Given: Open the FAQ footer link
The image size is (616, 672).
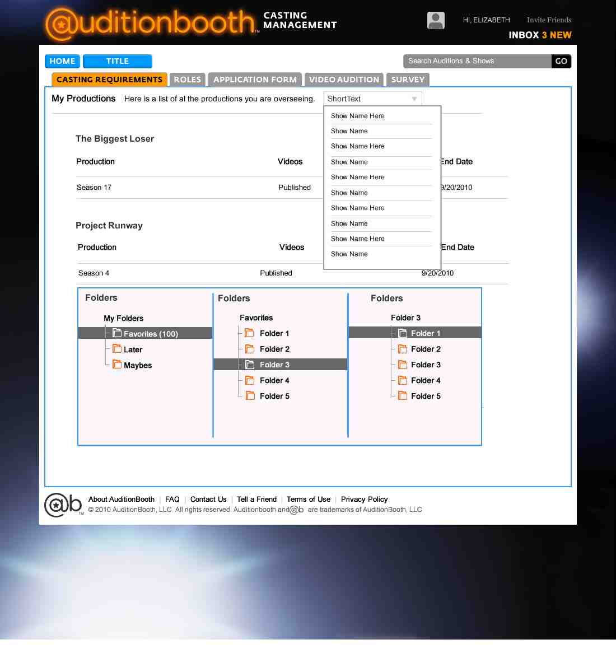Looking at the screenshot, I should click(172, 499).
